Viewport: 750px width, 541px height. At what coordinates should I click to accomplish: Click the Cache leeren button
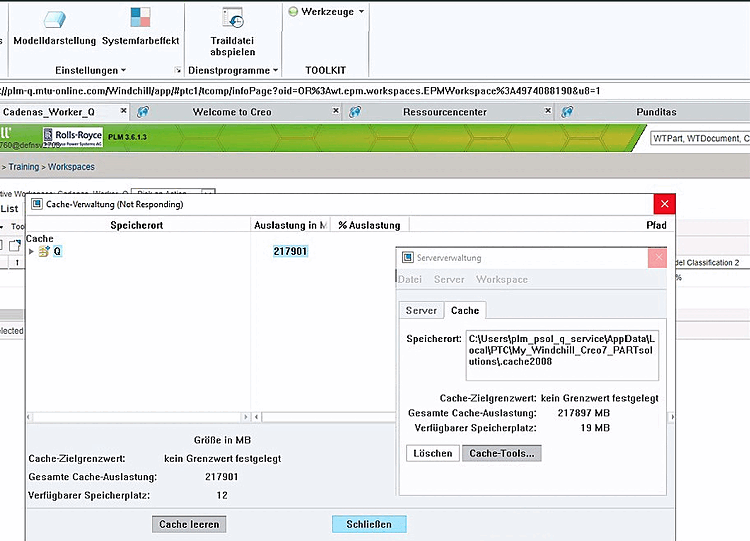click(189, 524)
